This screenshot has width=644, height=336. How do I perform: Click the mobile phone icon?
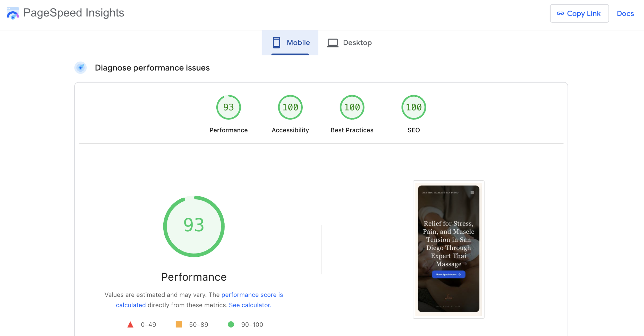coord(276,43)
